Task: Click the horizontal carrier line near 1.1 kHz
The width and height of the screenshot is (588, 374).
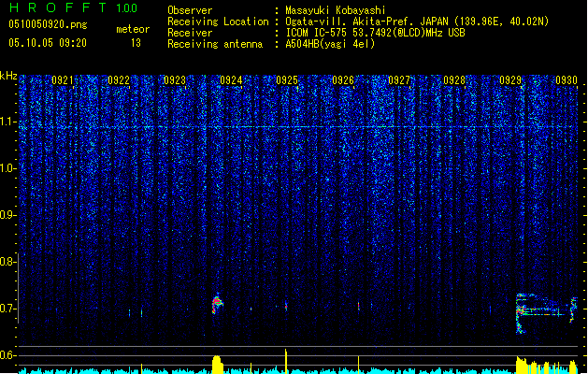Action: click(298, 127)
